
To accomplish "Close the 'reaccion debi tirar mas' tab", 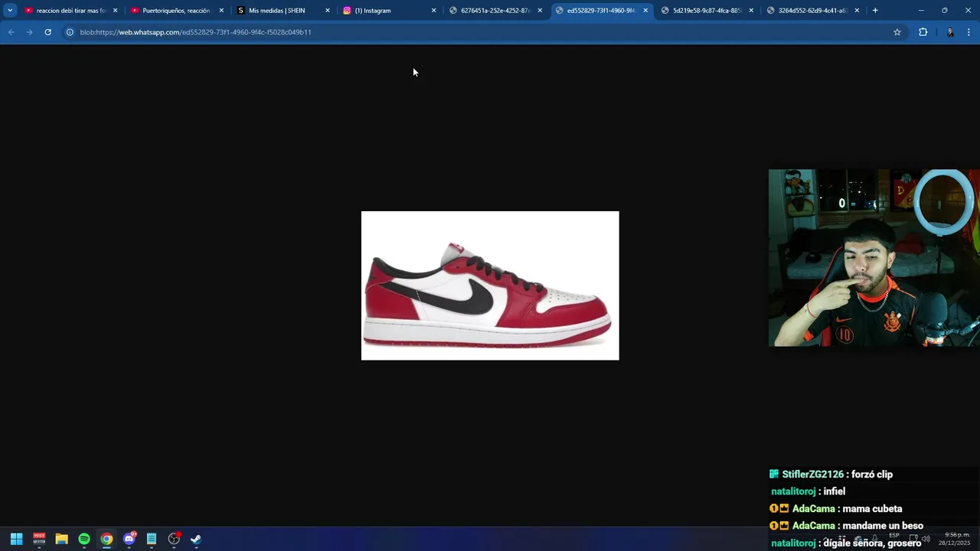I will (x=116, y=11).
